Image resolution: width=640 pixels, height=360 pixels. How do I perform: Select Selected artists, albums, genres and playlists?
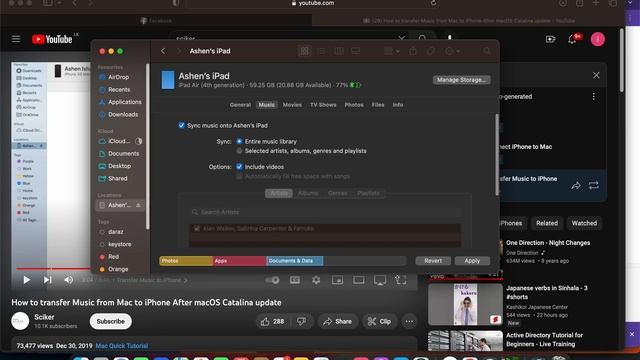click(239, 151)
